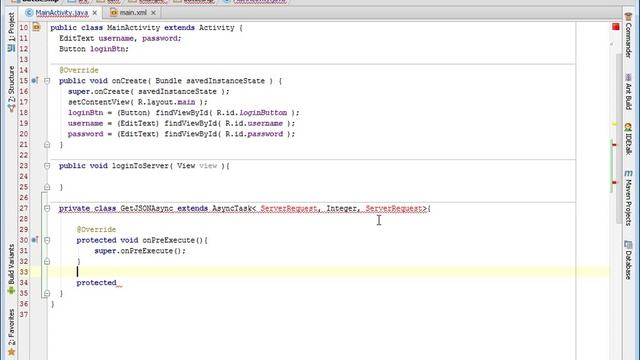
Task: Close the main.xml tab
Action: 153,13
